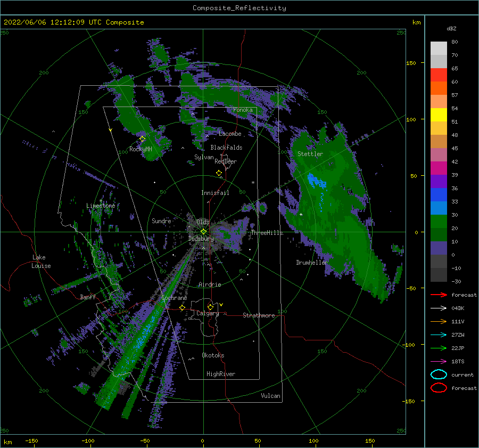The height and width of the screenshot is (448, 479).
Task: Click the yellow station marker near RedDeer
Action: [x=219, y=173]
